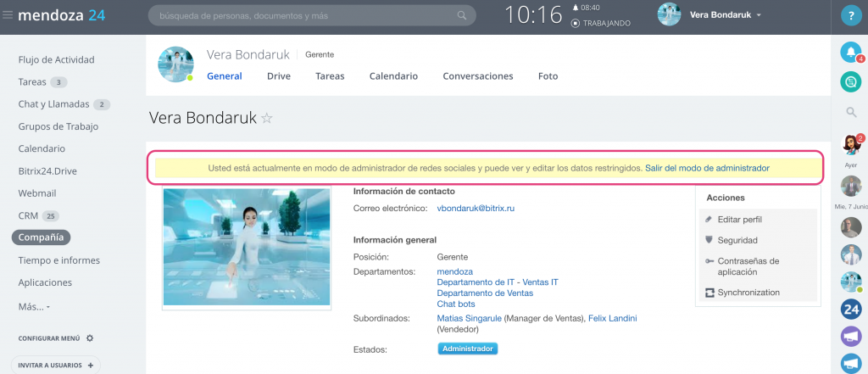Open the purple megaphone icon in right sidebar
The image size is (868, 374).
tap(851, 337)
